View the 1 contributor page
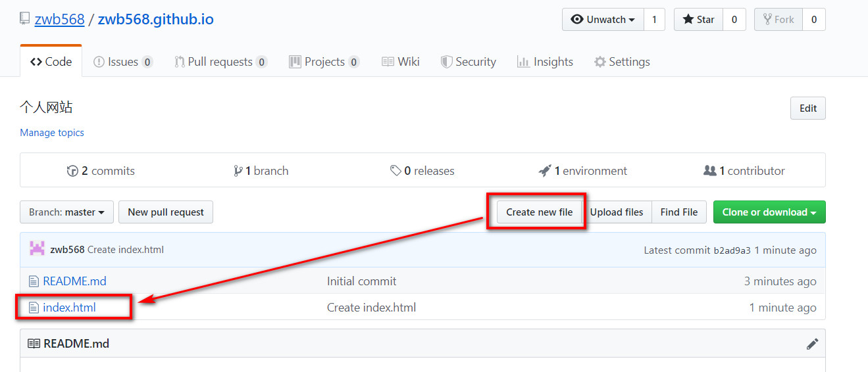The width and height of the screenshot is (868, 372). click(x=744, y=171)
